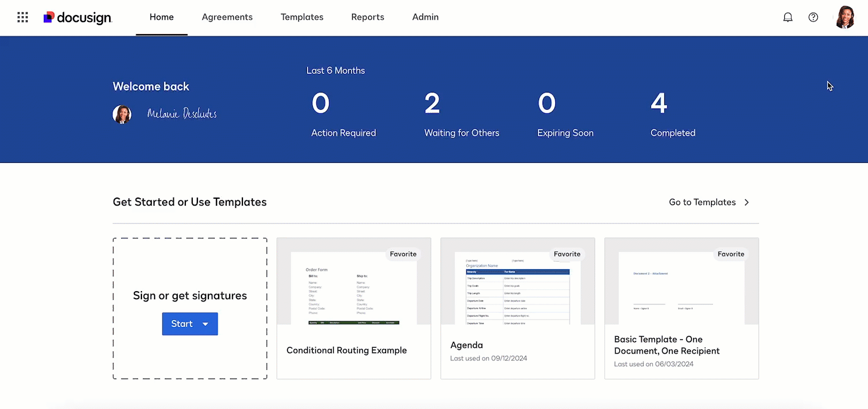This screenshot has width=868, height=409.
Task: Go to the Reports tab
Action: click(x=368, y=17)
